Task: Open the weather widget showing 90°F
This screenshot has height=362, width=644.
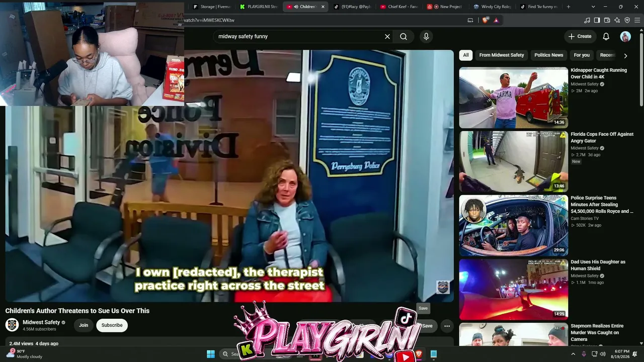Action: point(25,354)
